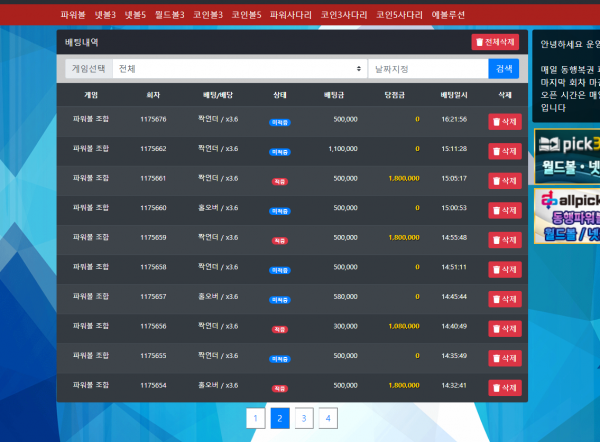The image size is (600, 442).
Task: Open 코인5사다리 in the top menu
Action: 406,16
